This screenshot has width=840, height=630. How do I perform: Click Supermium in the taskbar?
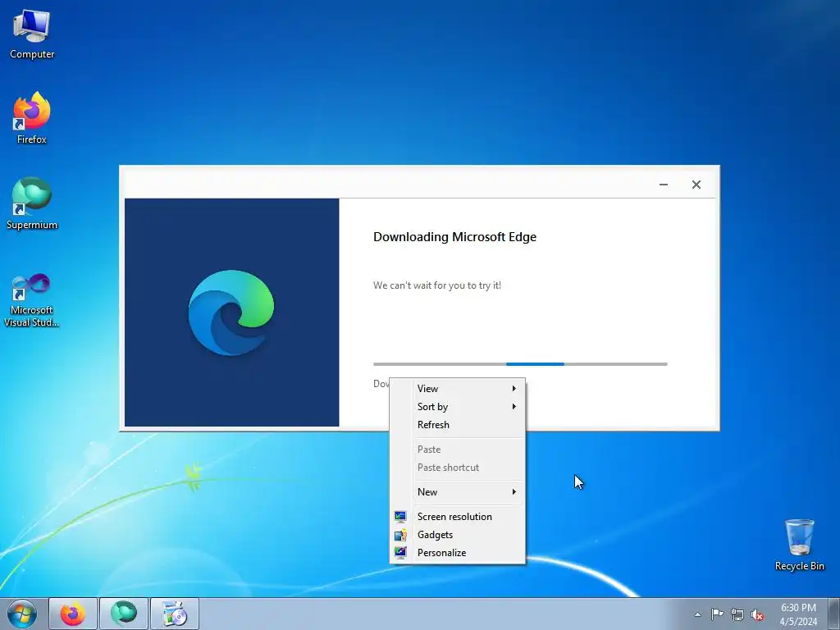coord(124,614)
